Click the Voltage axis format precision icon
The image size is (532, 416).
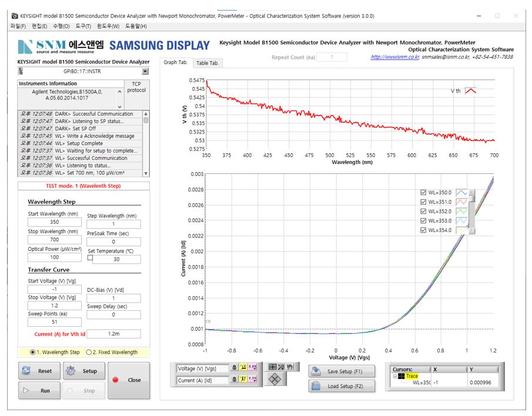pos(253,368)
